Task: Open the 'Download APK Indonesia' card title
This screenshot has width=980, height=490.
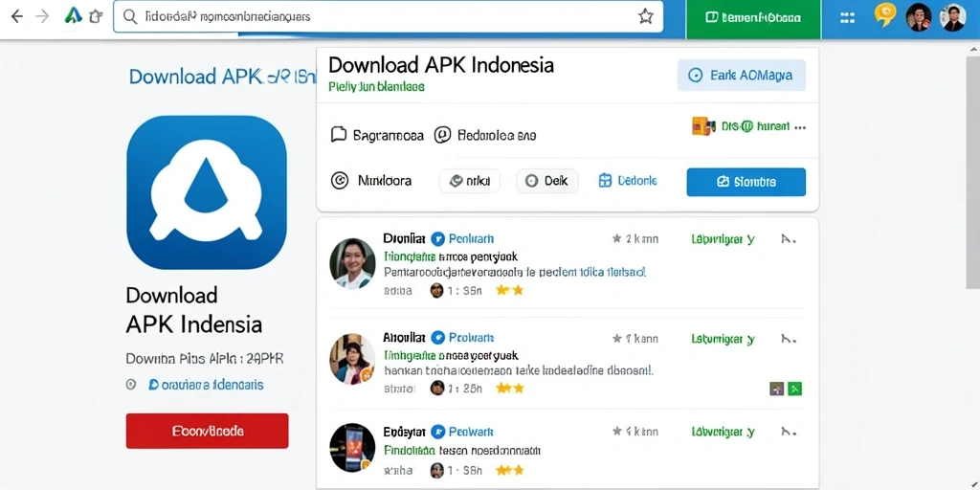Action: pyautogui.click(x=441, y=64)
